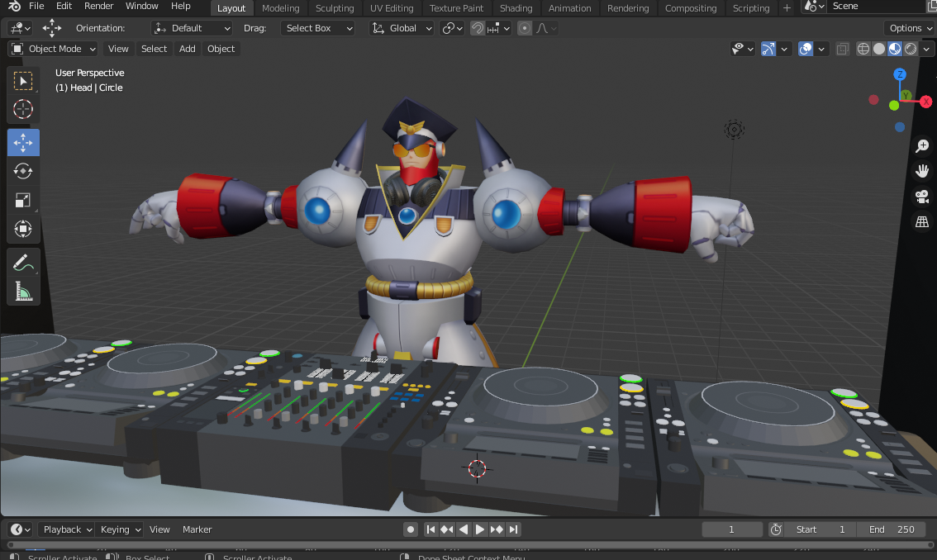This screenshot has height=560, width=937.
Task: Pick the Scale tool in the toolbar
Action: (x=23, y=200)
